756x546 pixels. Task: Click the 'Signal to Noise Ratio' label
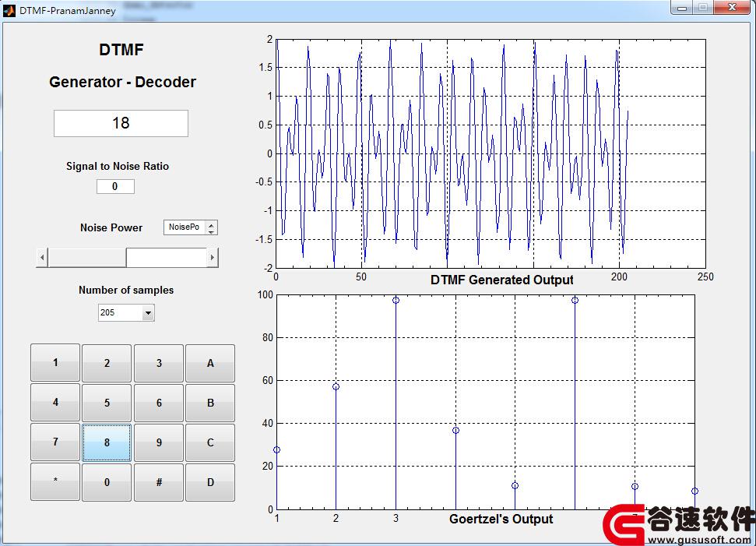coord(117,166)
